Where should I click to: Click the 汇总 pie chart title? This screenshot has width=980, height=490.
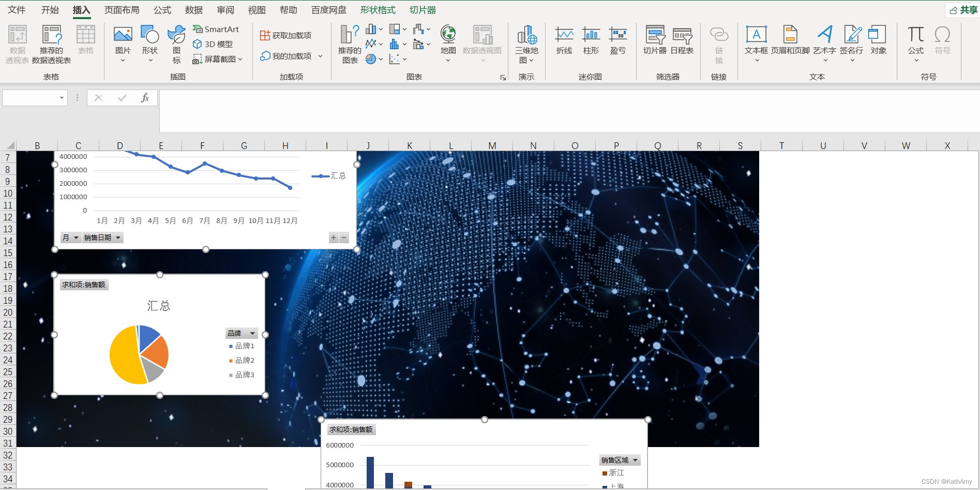click(159, 306)
